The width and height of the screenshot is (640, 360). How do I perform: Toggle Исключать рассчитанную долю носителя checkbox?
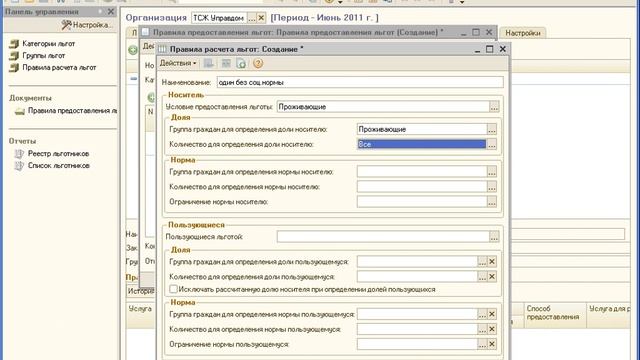point(173,289)
